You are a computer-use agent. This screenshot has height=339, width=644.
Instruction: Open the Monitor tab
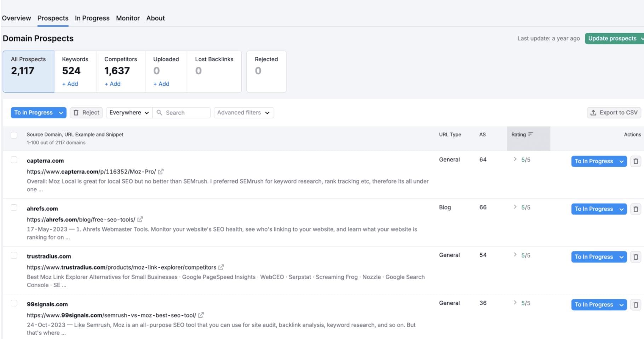tap(128, 18)
